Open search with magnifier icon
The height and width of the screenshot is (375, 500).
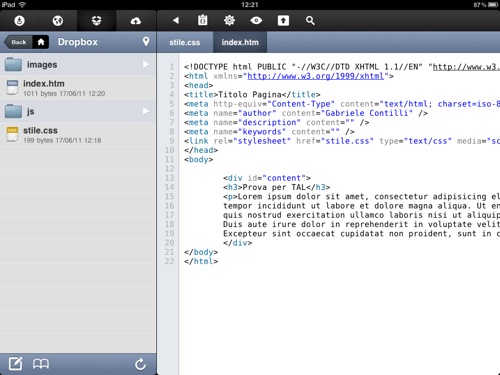click(310, 20)
